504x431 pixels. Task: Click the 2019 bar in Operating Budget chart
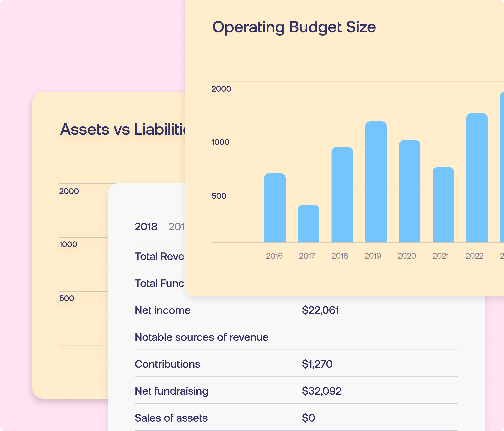(376, 182)
